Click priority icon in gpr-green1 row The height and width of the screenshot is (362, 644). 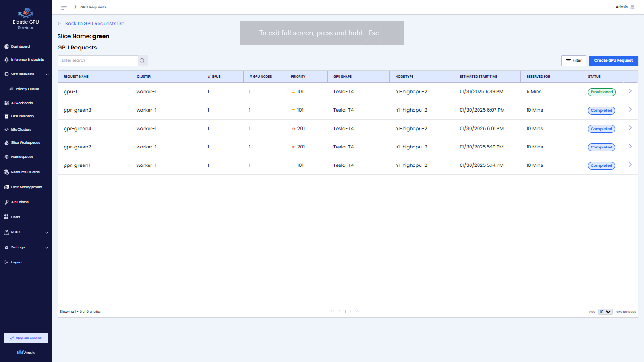[x=293, y=165]
